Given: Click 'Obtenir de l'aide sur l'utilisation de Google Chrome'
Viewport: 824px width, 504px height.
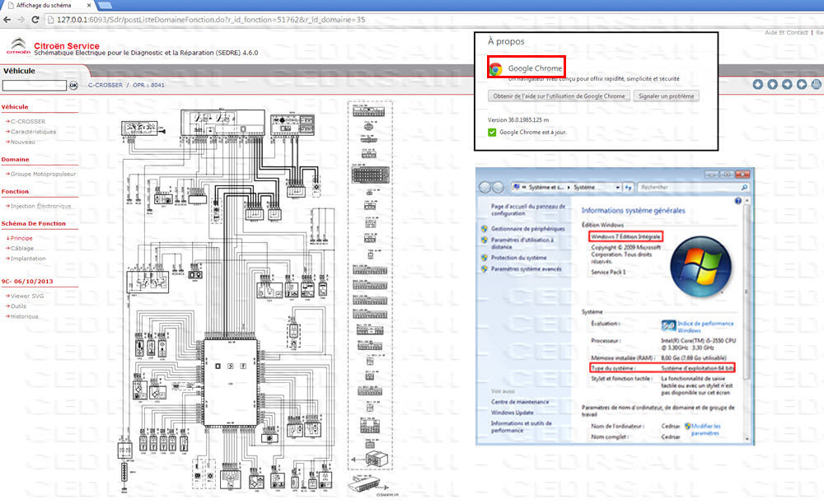Looking at the screenshot, I should coord(559,96).
